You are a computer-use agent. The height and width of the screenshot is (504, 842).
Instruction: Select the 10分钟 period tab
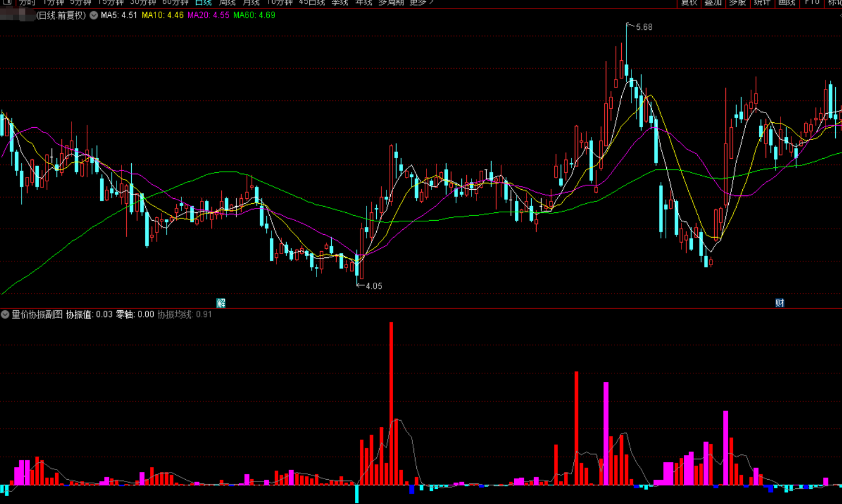(279, 3)
